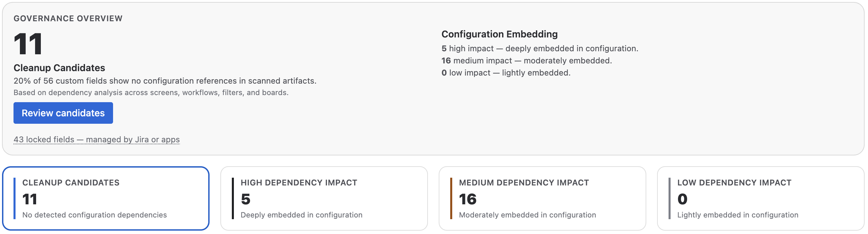868x234 pixels.
Task: Click the Medium Dependency Impact count of 16
Action: pyautogui.click(x=468, y=200)
